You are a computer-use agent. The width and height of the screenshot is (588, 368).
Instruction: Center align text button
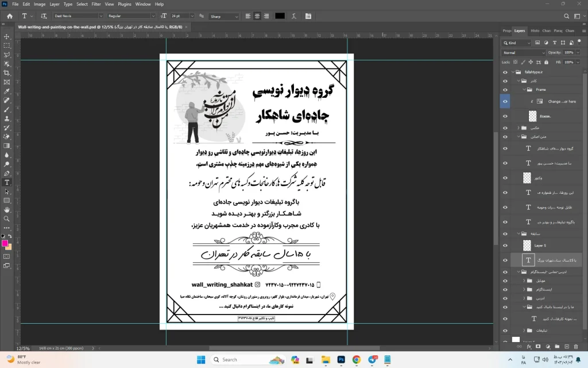click(x=257, y=16)
